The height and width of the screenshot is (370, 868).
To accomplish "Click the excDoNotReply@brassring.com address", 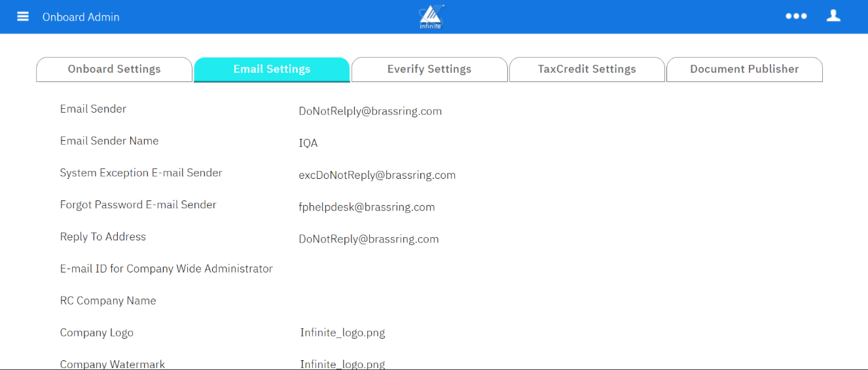I will click(x=377, y=176).
